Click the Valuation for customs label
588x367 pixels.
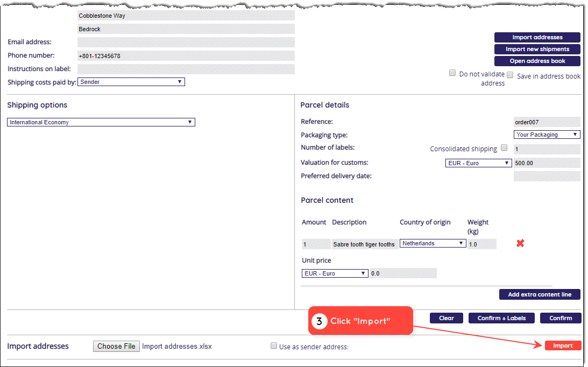(x=335, y=163)
